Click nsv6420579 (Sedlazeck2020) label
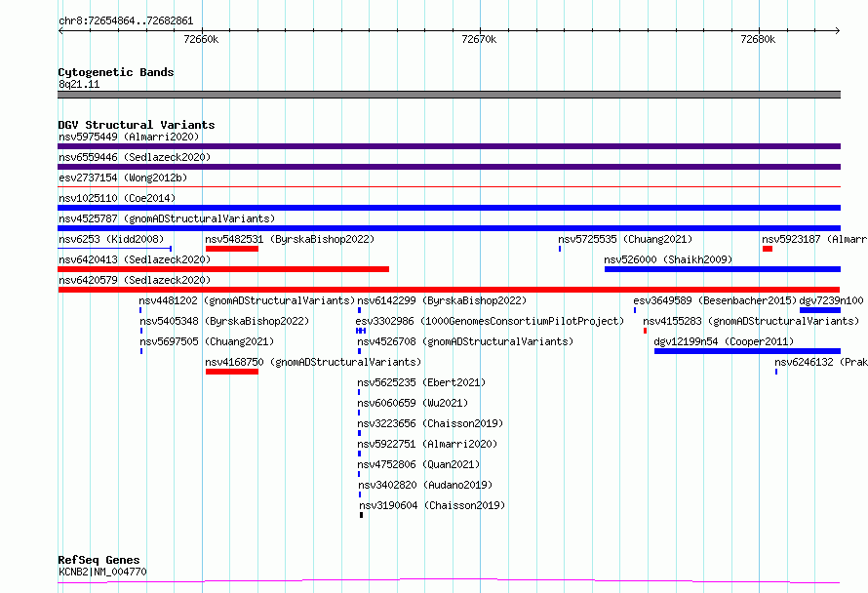This screenshot has height=593, width=868. (x=135, y=280)
